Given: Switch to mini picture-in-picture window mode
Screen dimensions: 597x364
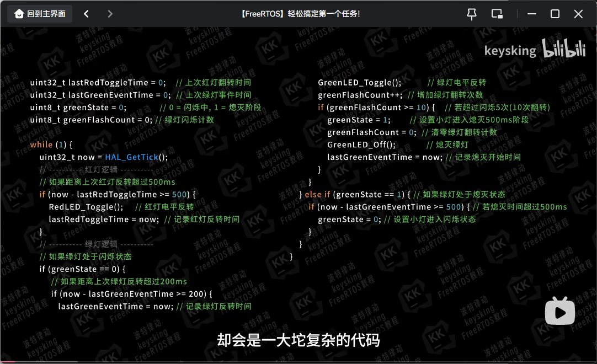Looking at the screenshot, I should (x=497, y=14).
